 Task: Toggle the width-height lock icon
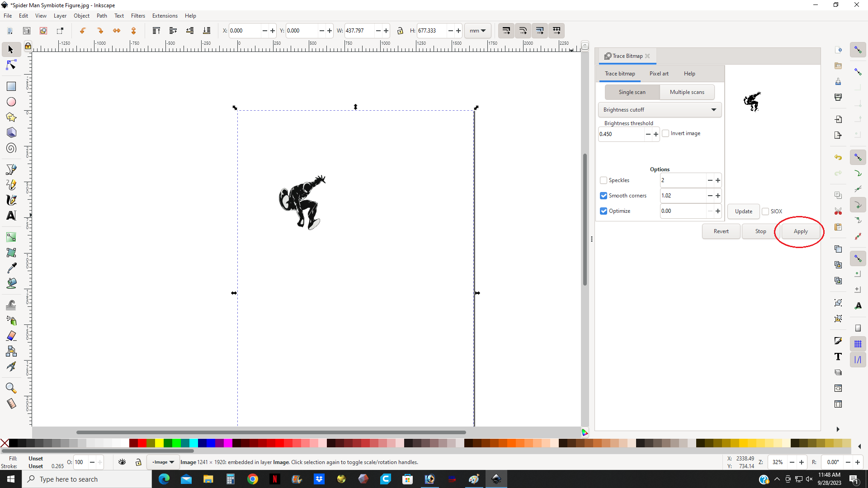[400, 31]
